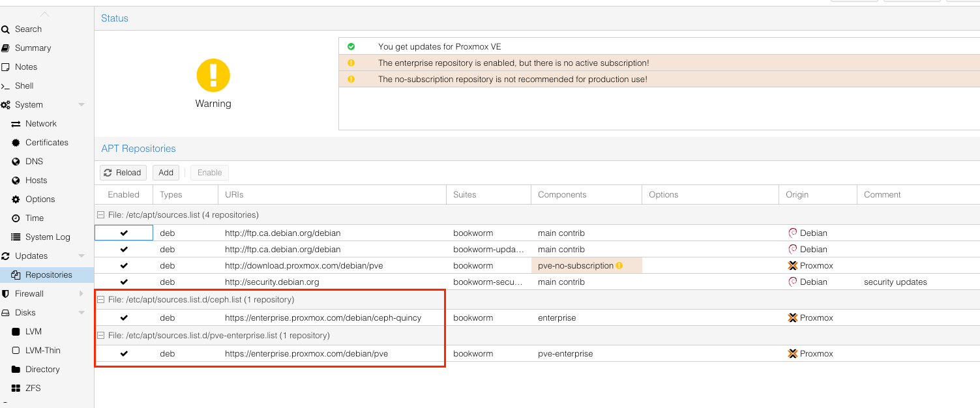
Task: Select the enabled check of the main-suite ftp.ca.debian.org row
Action: [124, 233]
